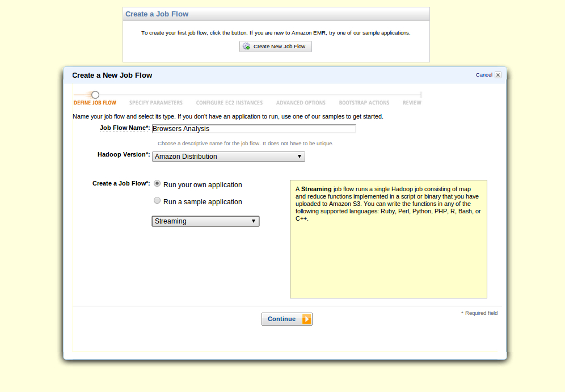Click the gear icon on Create New Job Flow

[246, 47]
